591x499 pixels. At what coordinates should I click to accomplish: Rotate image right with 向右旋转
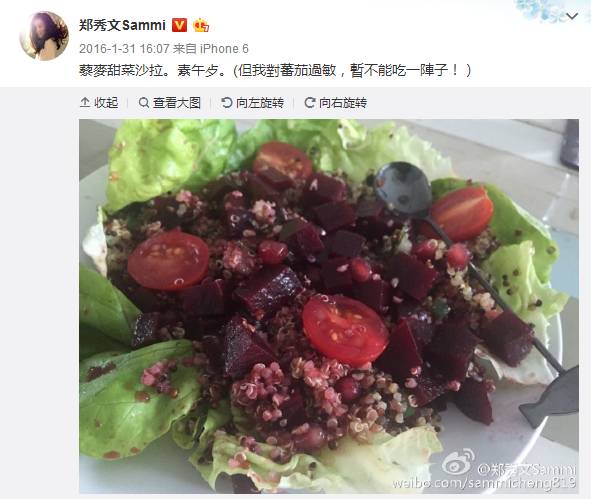coord(335,103)
